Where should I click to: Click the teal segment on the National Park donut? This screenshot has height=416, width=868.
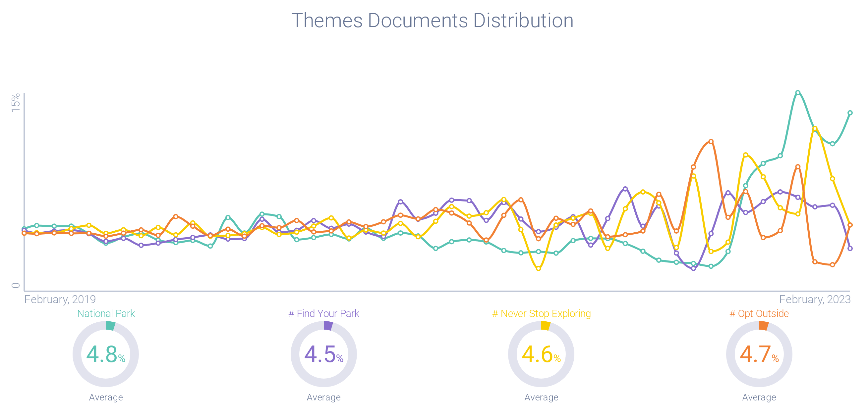pyautogui.click(x=110, y=326)
